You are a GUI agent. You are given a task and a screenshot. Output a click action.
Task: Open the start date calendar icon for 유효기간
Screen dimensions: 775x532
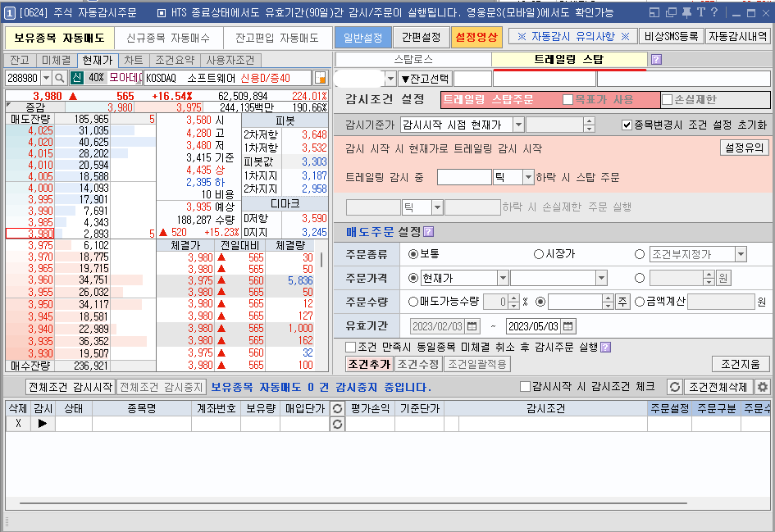tap(471, 325)
